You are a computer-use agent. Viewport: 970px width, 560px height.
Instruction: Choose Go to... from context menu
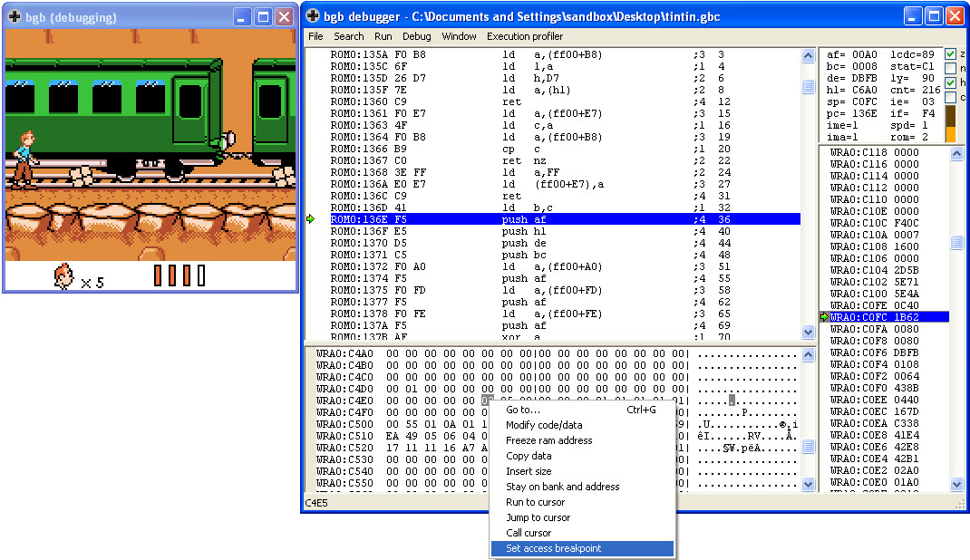581,410
